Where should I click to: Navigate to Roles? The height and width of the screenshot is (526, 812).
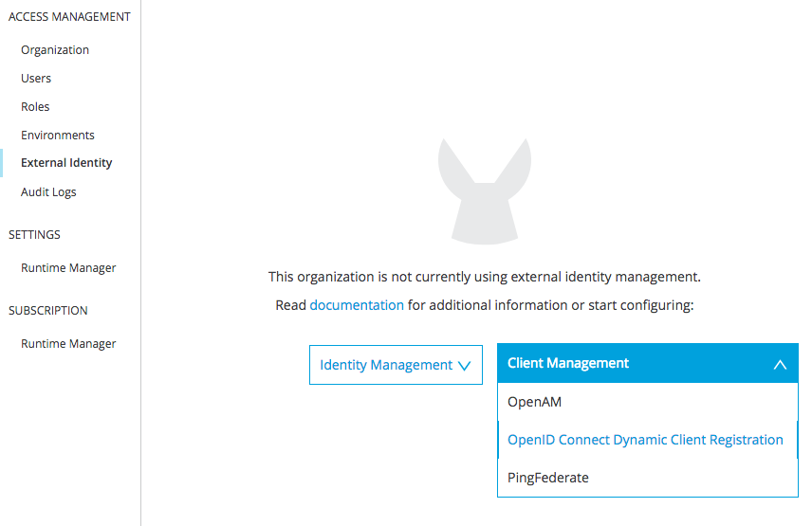(x=35, y=107)
